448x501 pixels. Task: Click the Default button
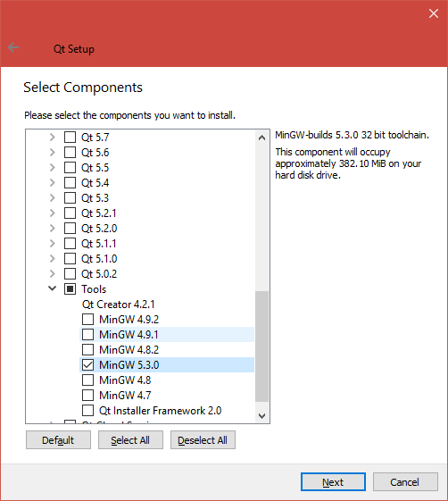[x=58, y=440]
